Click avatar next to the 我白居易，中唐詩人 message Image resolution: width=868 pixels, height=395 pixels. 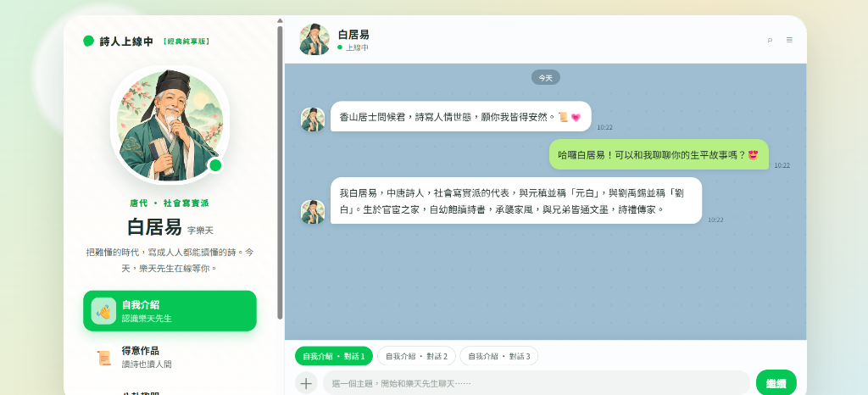313,212
